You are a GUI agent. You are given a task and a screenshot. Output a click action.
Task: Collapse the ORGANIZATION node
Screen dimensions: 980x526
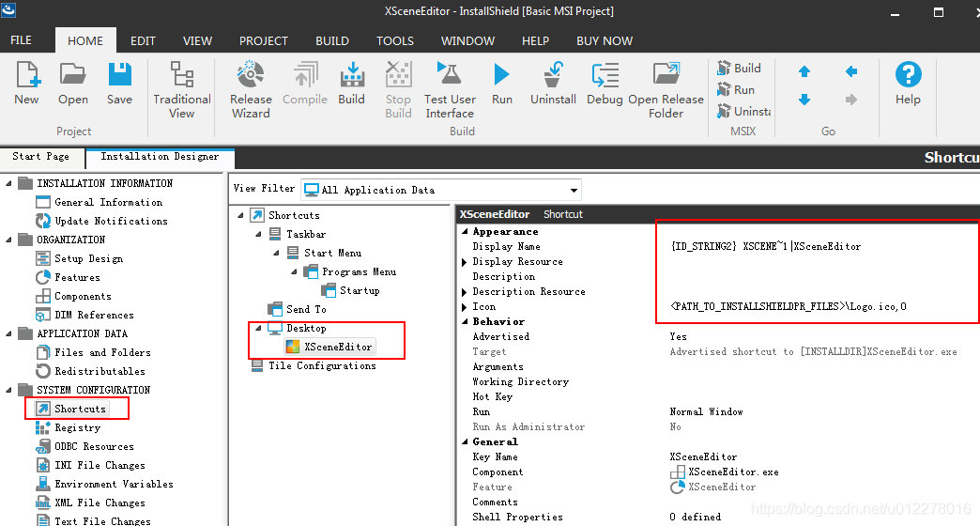(8, 240)
